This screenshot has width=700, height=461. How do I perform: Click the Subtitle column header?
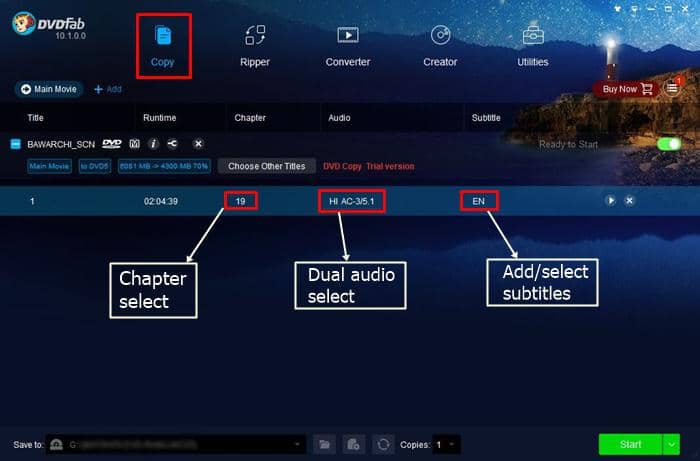tap(486, 118)
